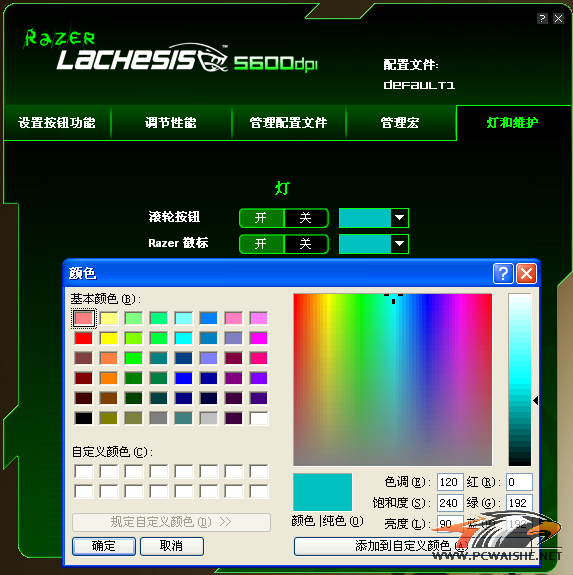Pick the pure red basic color swatch

point(84,338)
